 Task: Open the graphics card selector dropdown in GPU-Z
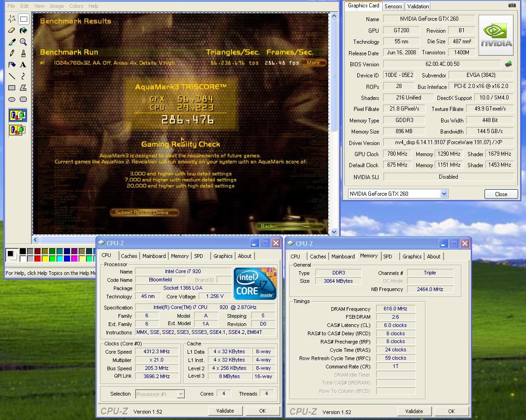444,193
